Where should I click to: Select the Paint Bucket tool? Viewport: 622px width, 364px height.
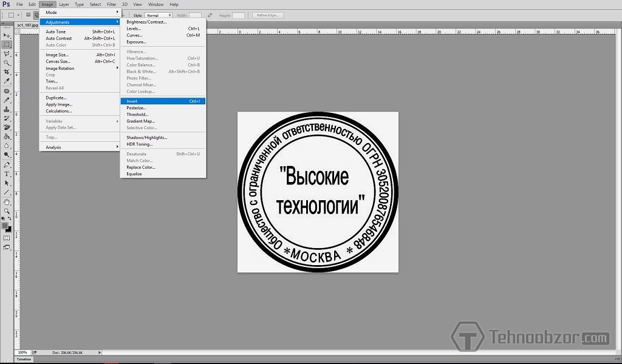[7, 136]
